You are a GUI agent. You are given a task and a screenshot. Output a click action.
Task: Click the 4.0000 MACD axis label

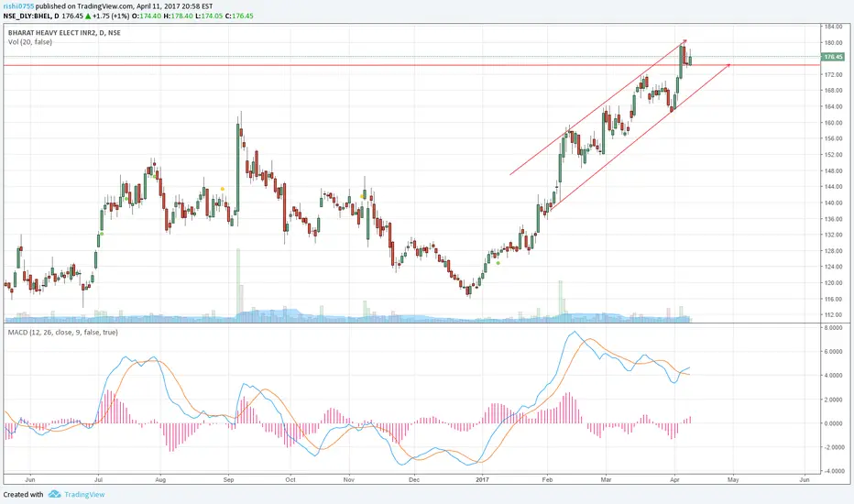pyautogui.click(x=833, y=376)
